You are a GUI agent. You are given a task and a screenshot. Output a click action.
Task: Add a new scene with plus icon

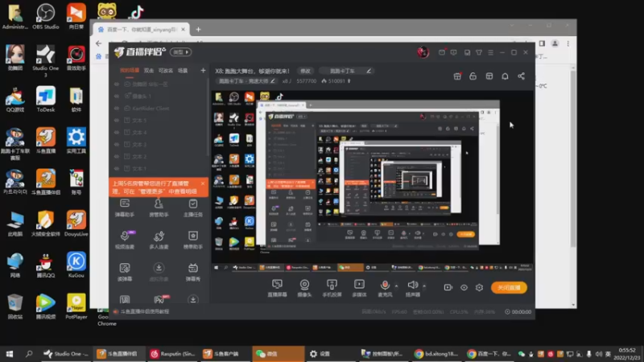coord(203,71)
